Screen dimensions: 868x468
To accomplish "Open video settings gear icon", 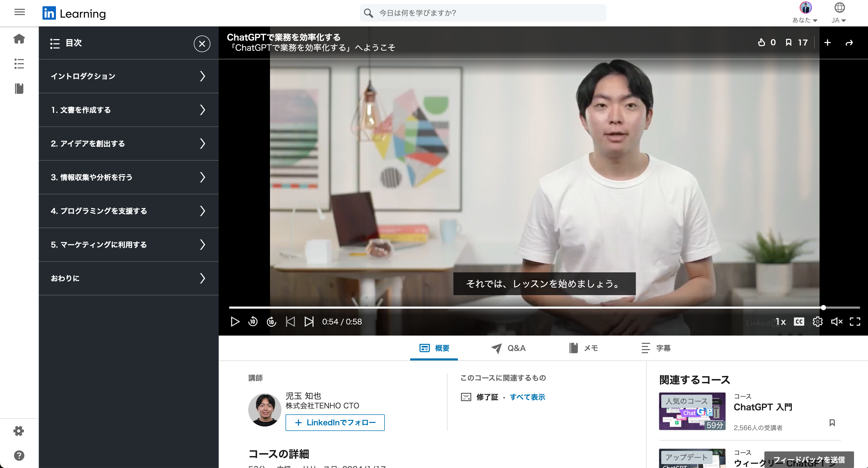I will click(x=817, y=322).
